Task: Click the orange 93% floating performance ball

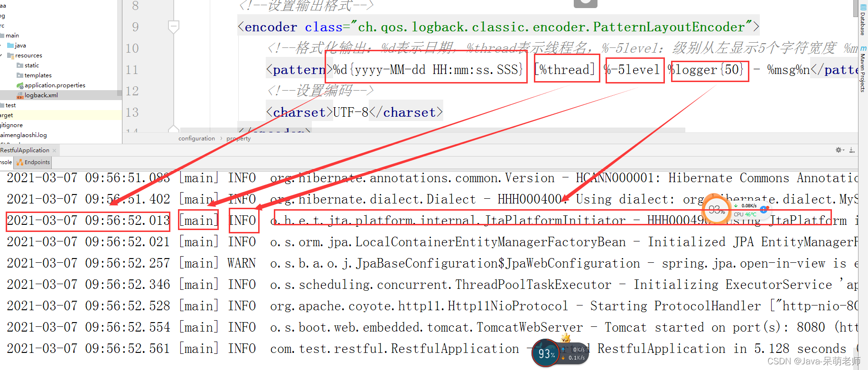Action: pyautogui.click(x=716, y=210)
